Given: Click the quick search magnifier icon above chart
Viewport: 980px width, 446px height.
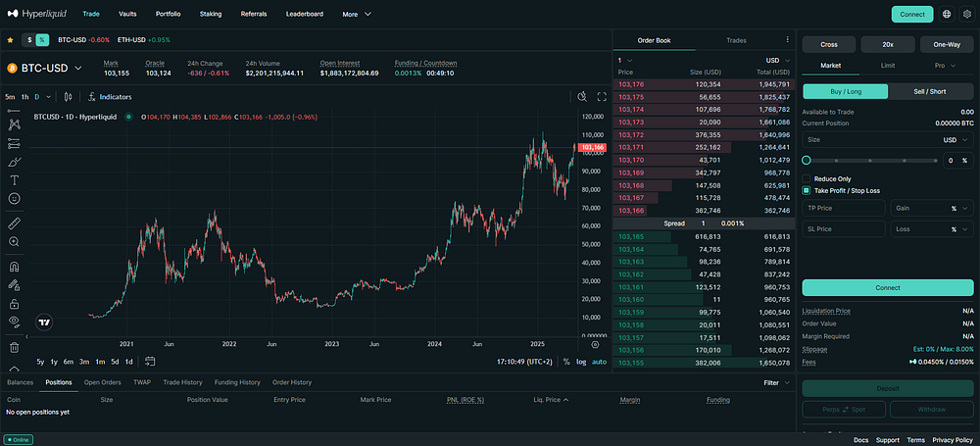Looking at the screenshot, I should pyautogui.click(x=582, y=96).
